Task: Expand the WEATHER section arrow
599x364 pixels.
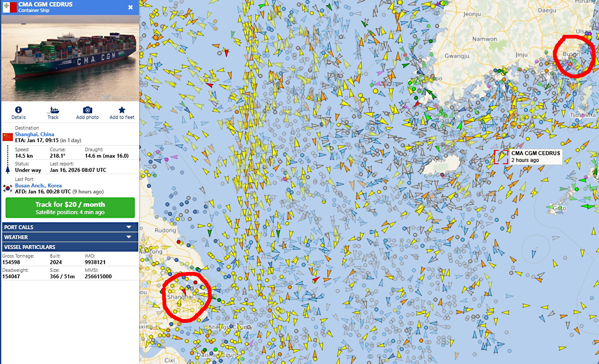Action: click(x=129, y=237)
